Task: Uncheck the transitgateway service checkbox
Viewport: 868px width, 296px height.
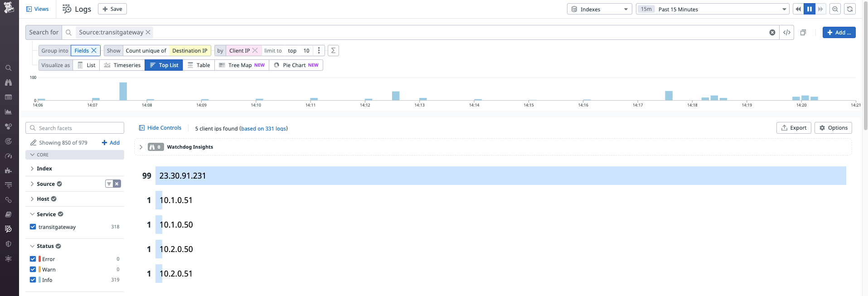Action: coord(33,227)
